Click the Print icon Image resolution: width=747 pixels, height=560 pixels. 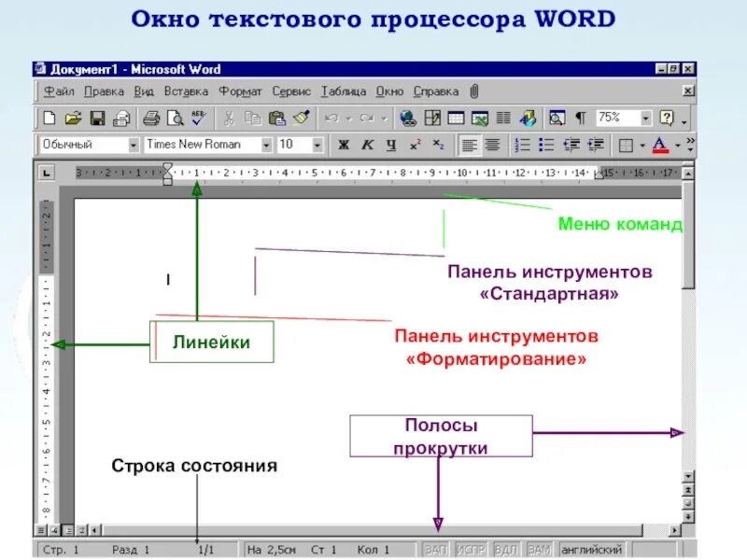pyautogui.click(x=151, y=118)
